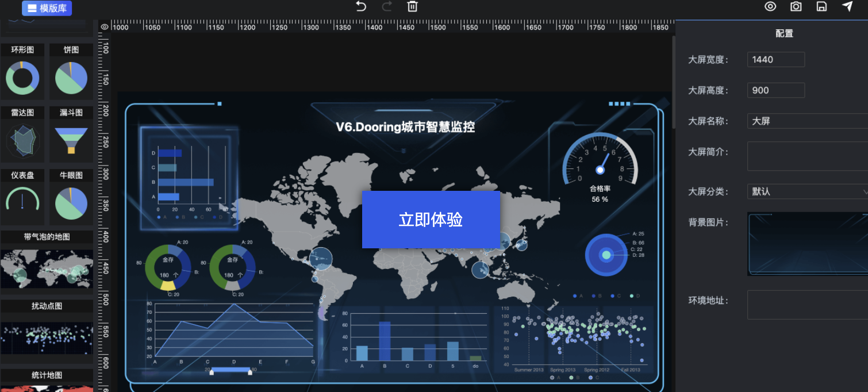Screen dimensions: 868x392
Task: Add the 环形图 donut chart component
Action: tap(22, 72)
